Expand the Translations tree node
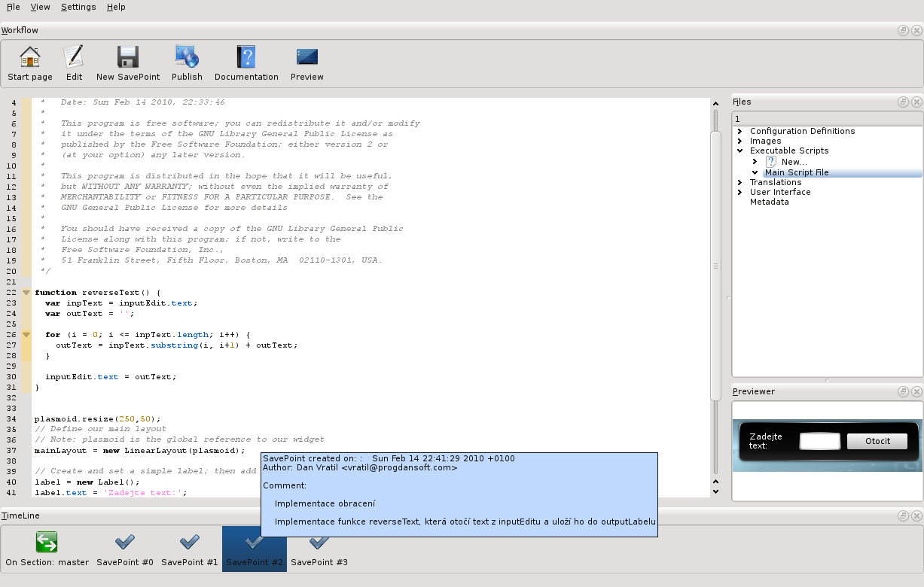The width and height of the screenshot is (924, 587). pyautogui.click(x=740, y=182)
